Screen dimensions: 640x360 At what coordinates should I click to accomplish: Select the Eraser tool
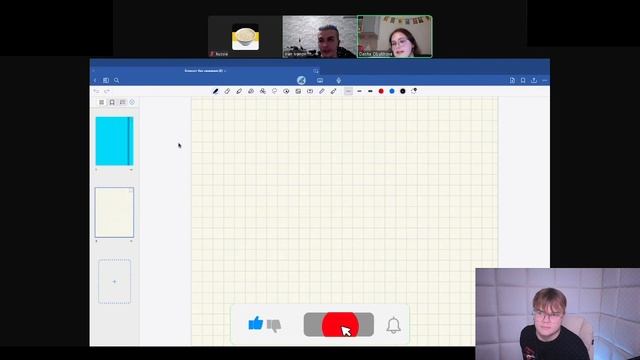click(x=227, y=91)
